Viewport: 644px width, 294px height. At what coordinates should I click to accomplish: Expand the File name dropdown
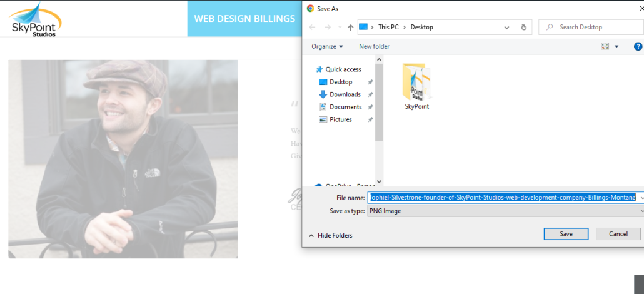click(641, 198)
